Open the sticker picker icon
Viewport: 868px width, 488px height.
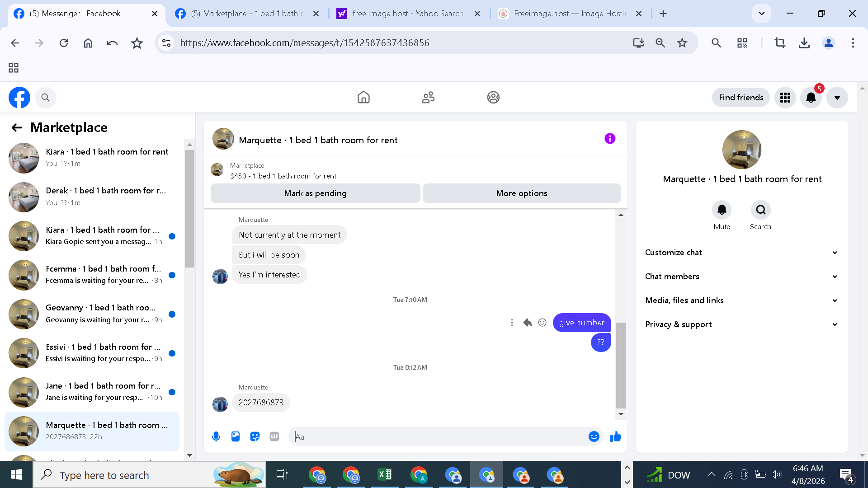255,436
